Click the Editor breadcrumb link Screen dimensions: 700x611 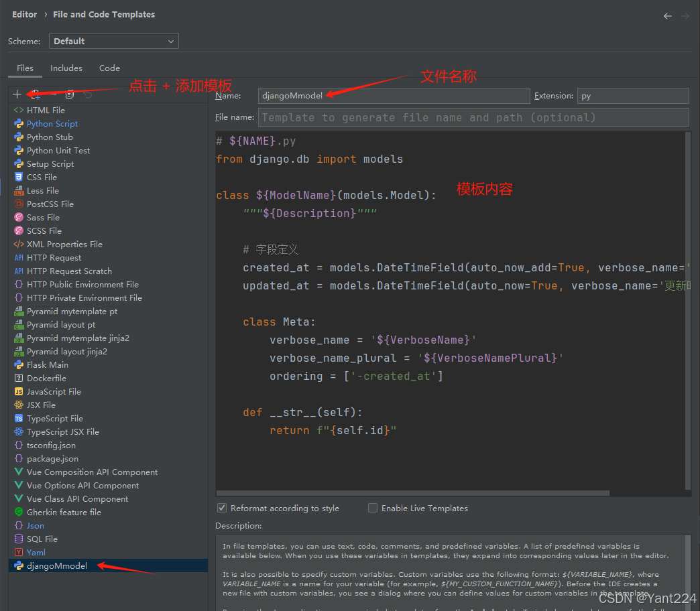pos(25,14)
